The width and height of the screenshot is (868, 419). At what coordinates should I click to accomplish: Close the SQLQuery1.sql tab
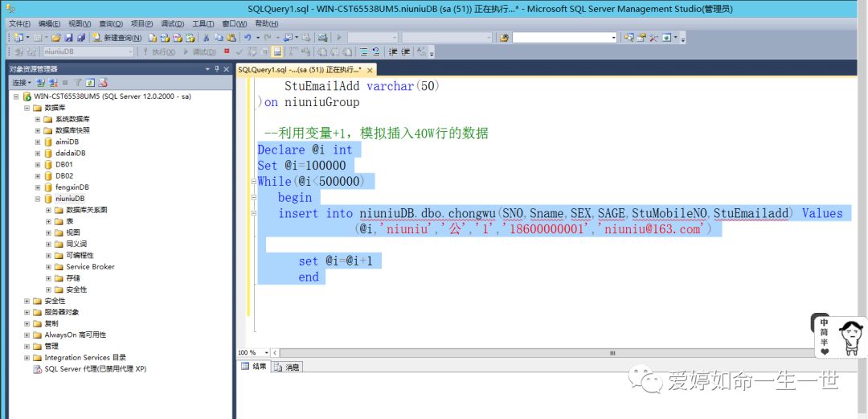click(x=370, y=70)
